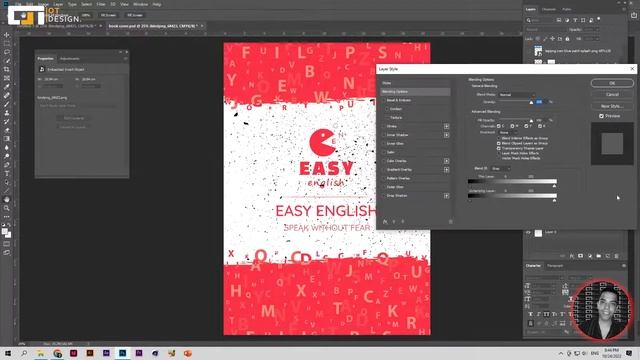The height and width of the screenshot is (360, 640).
Task: Click the trash icon in Layer Style dialog
Action: (x=451, y=222)
